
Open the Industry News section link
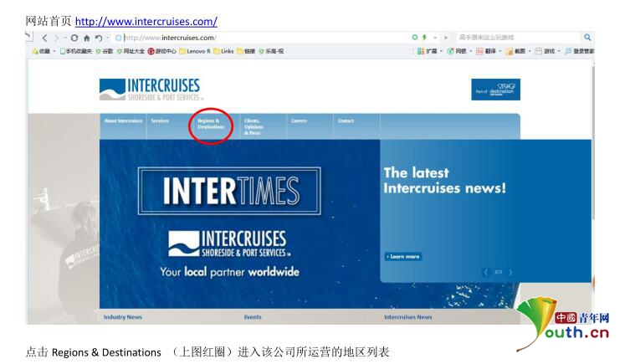coord(122,317)
